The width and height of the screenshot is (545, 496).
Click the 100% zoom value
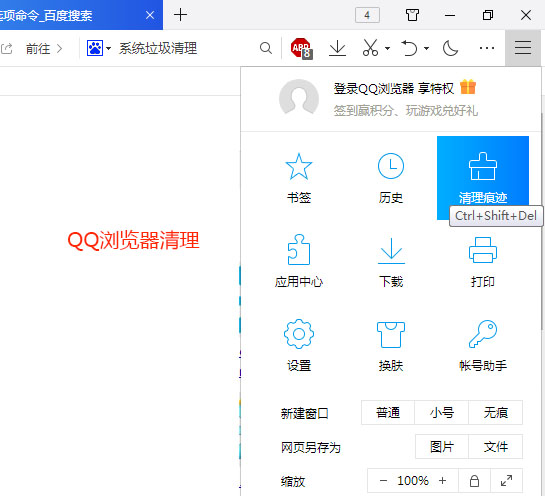pyautogui.click(x=413, y=481)
